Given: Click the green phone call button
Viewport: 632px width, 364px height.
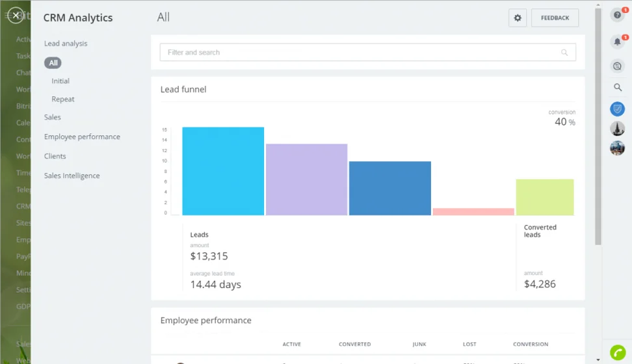Looking at the screenshot, I should pos(617,352).
